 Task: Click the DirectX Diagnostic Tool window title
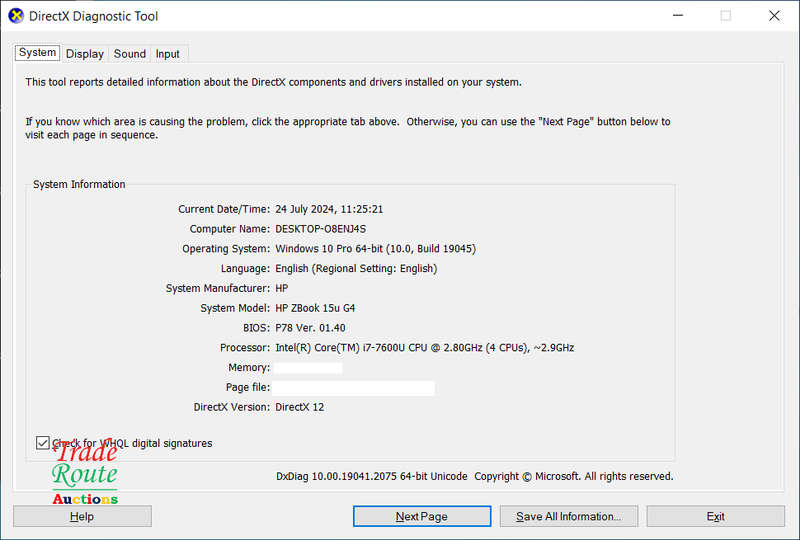(x=93, y=16)
